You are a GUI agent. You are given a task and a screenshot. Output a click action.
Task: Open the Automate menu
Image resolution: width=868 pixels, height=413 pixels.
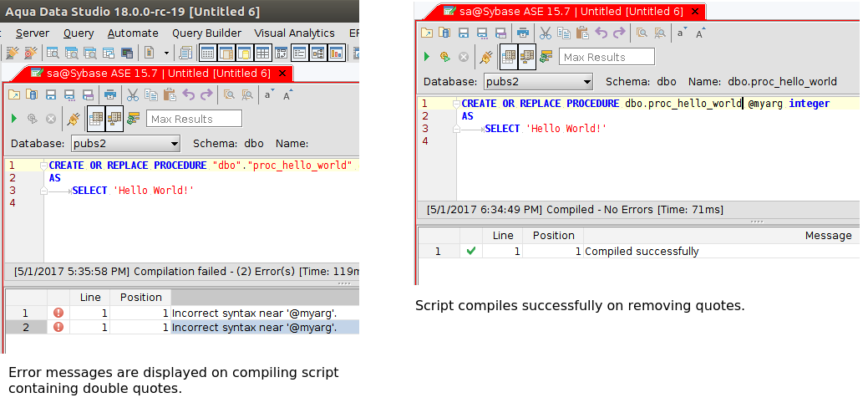point(133,33)
